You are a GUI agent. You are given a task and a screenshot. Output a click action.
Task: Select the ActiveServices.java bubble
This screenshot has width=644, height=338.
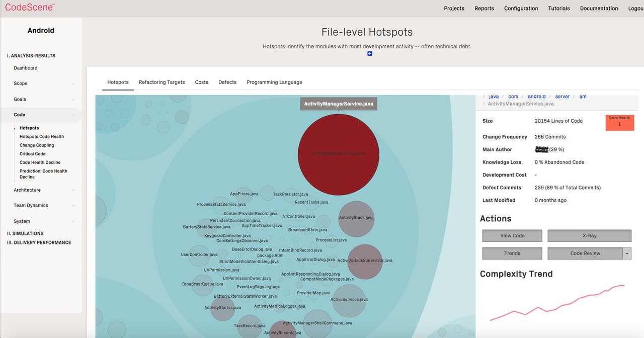(x=349, y=301)
